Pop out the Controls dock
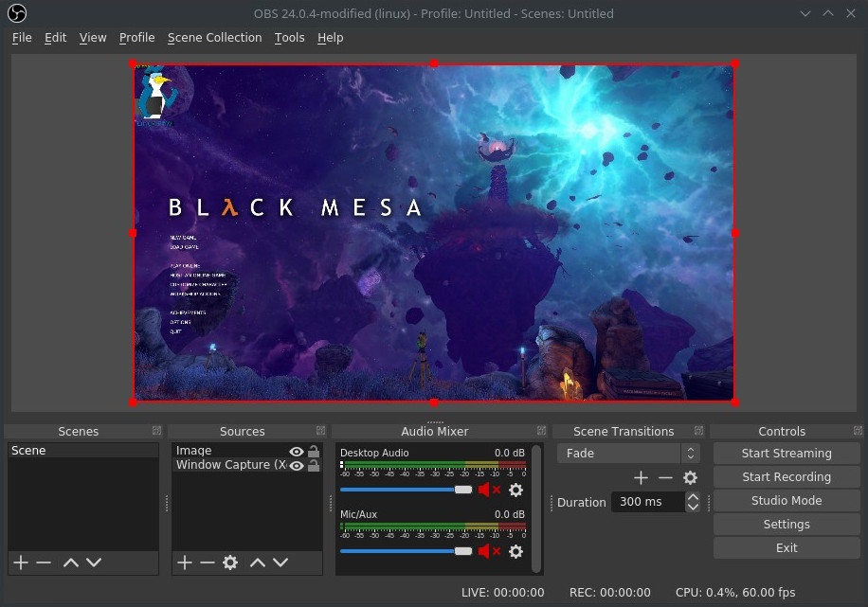Viewport: 868px width, 607px height. pyautogui.click(x=858, y=431)
